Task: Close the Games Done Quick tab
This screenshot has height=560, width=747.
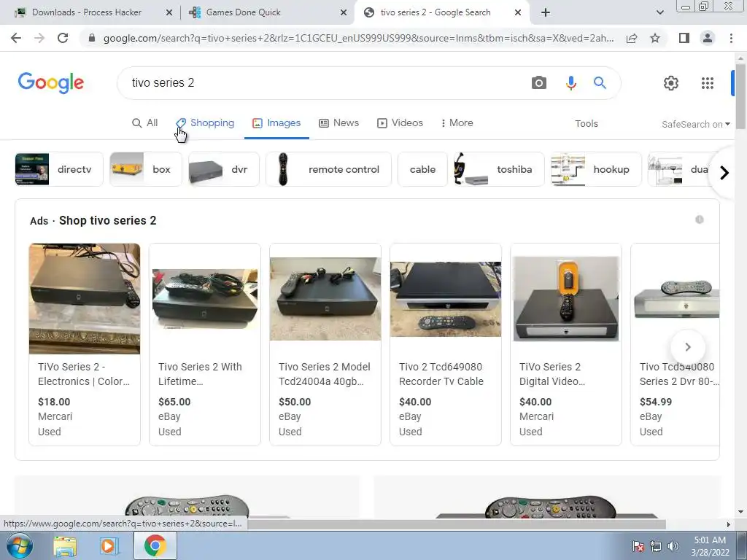Action: pyautogui.click(x=344, y=12)
